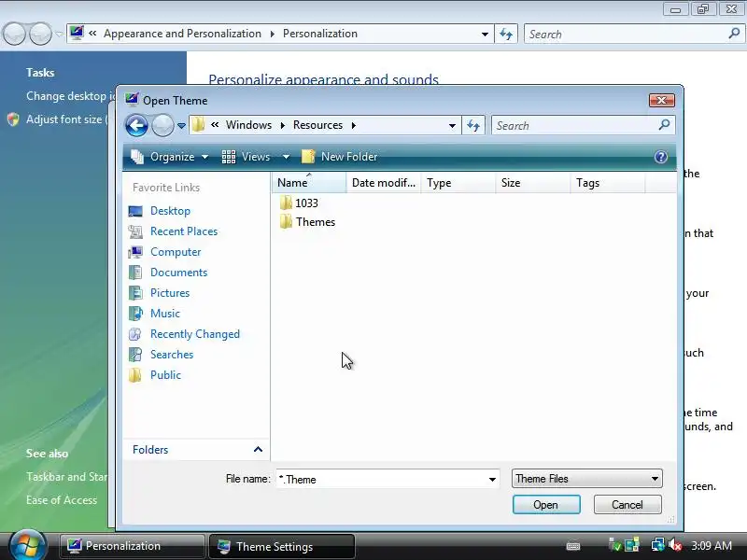Click the Windows Start orb
The width and height of the screenshot is (747, 560).
pyautogui.click(x=28, y=546)
